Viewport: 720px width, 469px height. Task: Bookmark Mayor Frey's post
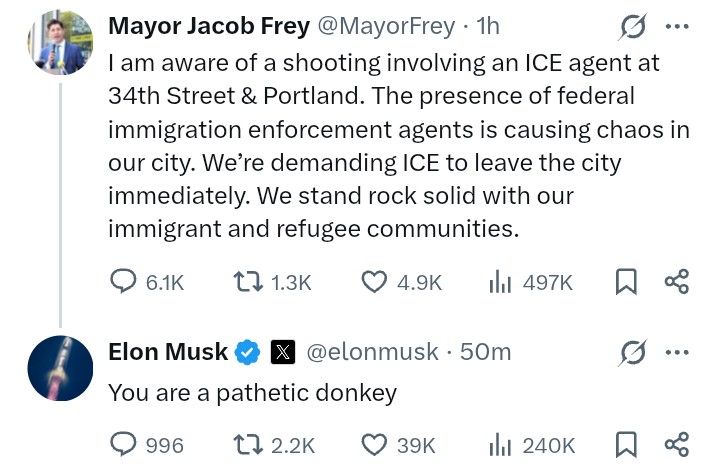[626, 282]
